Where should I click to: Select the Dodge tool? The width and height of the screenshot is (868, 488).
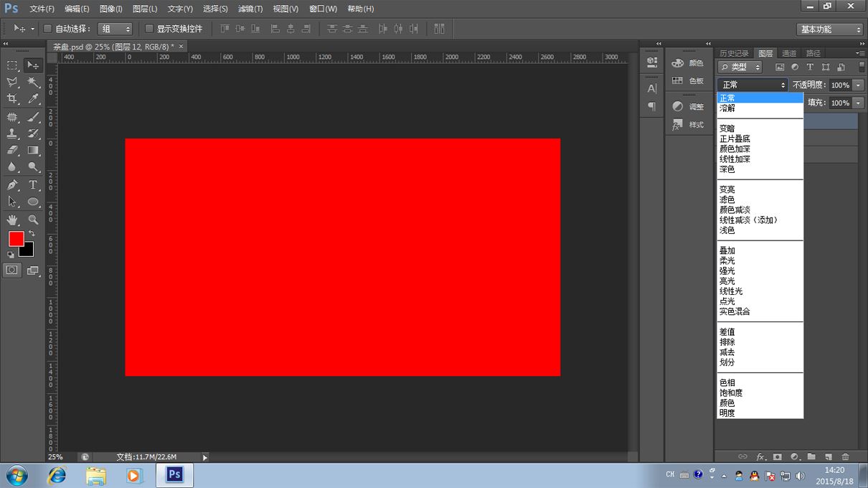coord(33,166)
